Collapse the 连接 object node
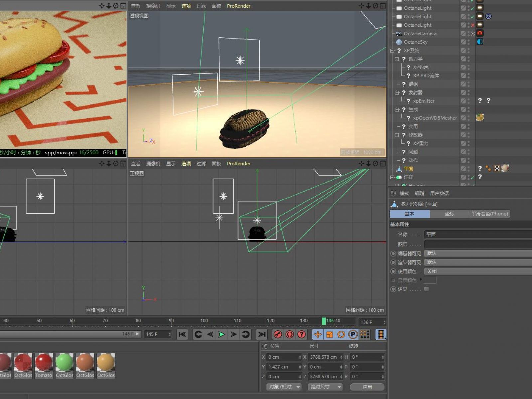532x399 pixels. 392,177
